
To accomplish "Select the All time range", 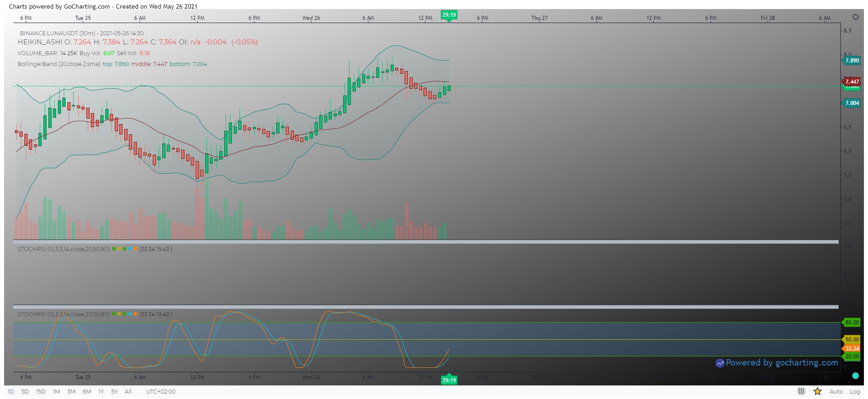I will pos(128,392).
